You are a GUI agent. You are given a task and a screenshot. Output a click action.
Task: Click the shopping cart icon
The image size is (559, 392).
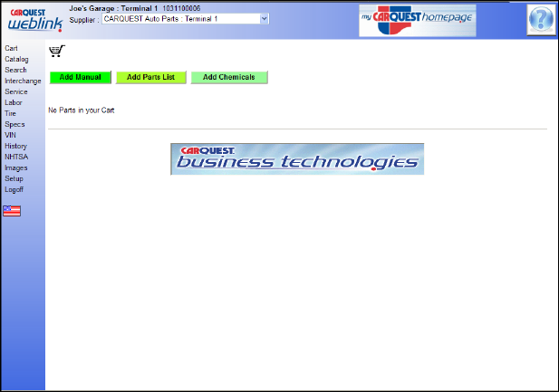tap(57, 51)
